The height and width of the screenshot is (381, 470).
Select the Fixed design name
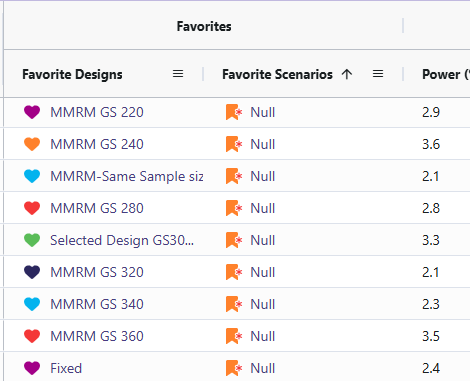click(x=66, y=368)
